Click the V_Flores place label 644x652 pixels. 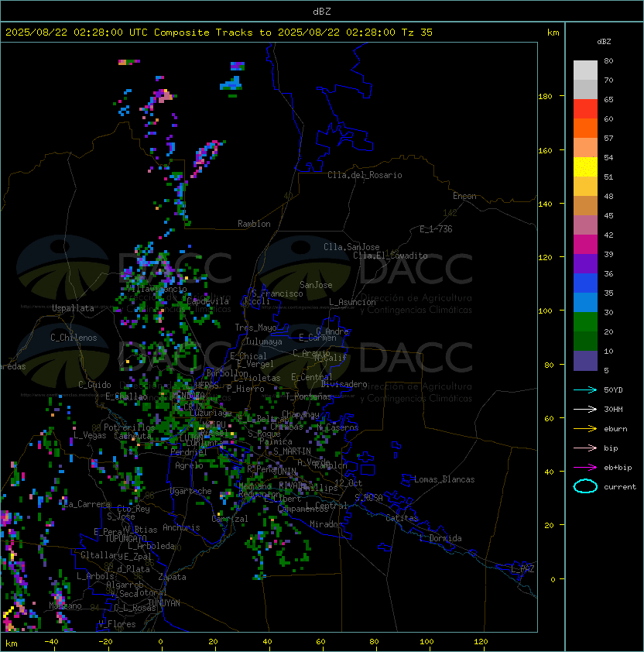point(117,624)
